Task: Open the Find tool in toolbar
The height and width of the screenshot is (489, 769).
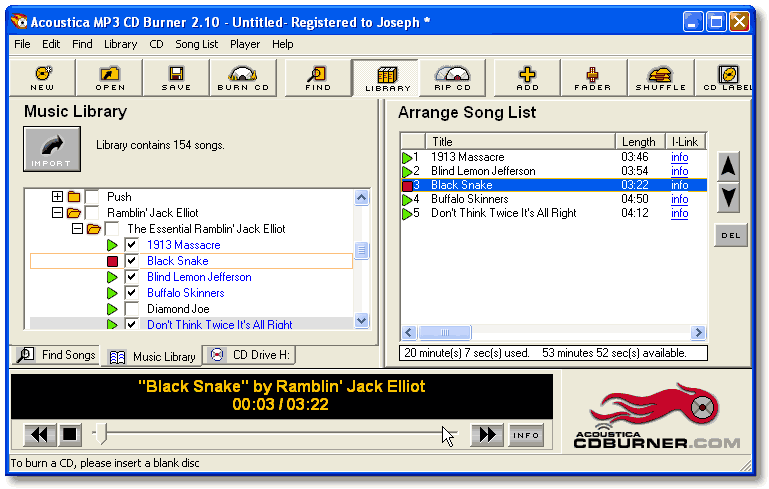Action: coord(318,77)
